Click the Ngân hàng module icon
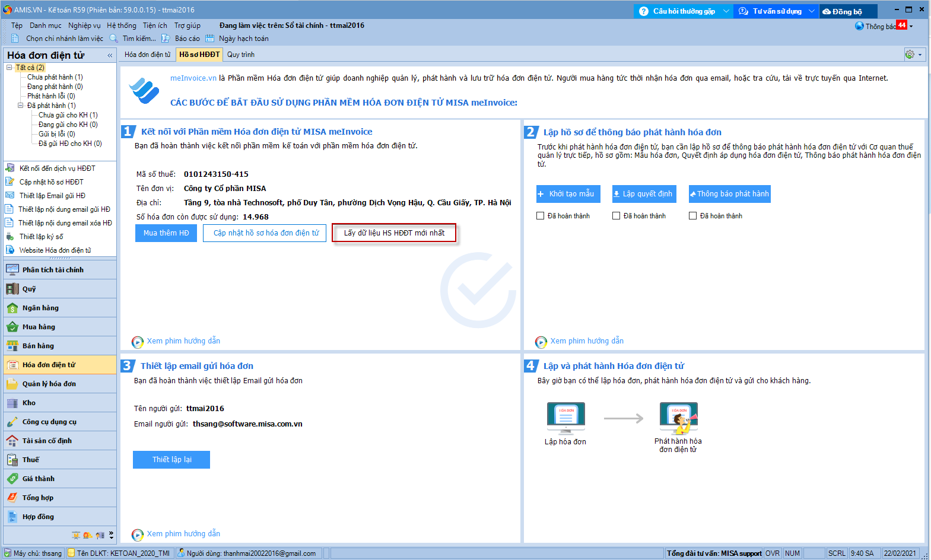931x560 pixels. coord(12,308)
